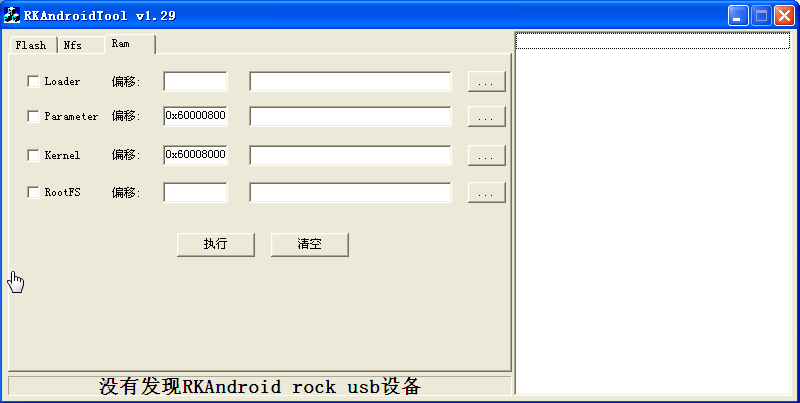
Task: Click the 执行 (Execute) button
Action: click(216, 244)
